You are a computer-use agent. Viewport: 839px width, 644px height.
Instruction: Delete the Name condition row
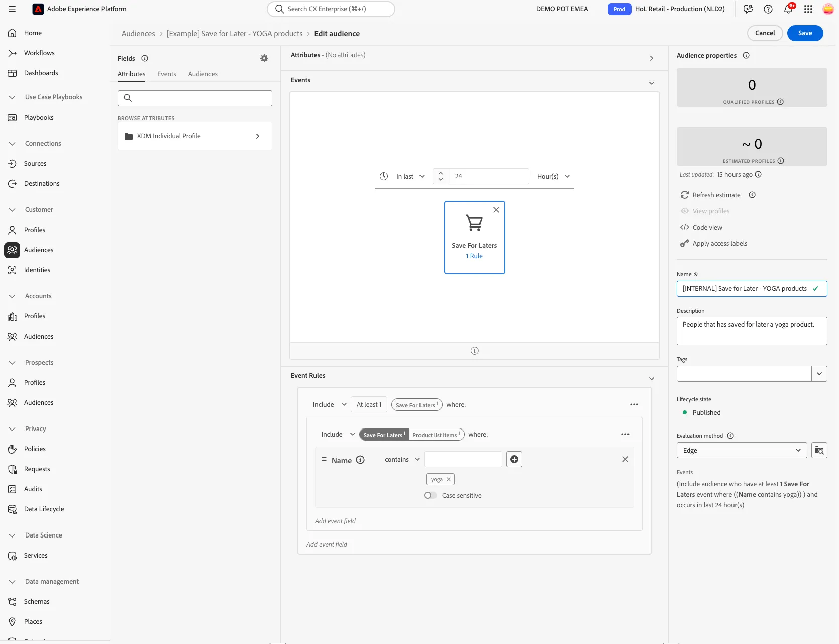coord(625,459)
